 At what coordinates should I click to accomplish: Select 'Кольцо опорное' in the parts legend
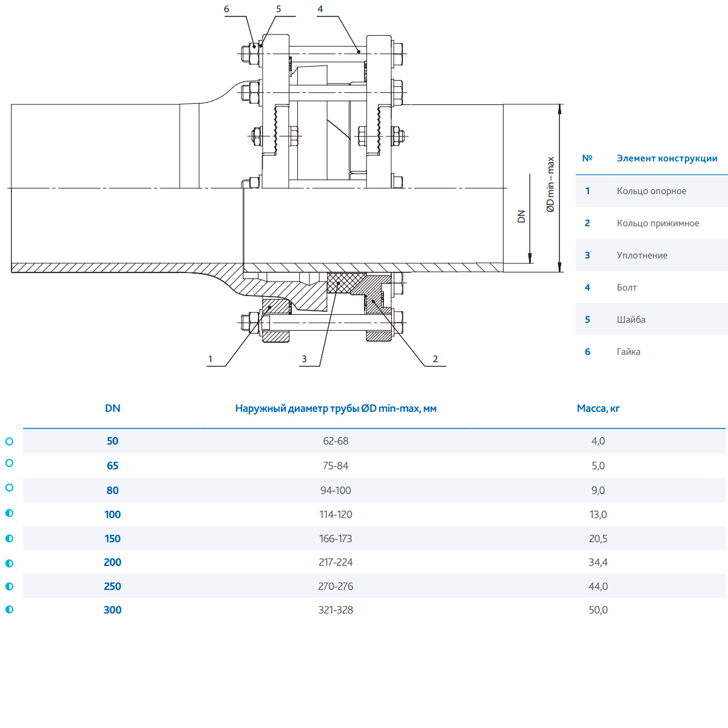(x=651, y=191)
